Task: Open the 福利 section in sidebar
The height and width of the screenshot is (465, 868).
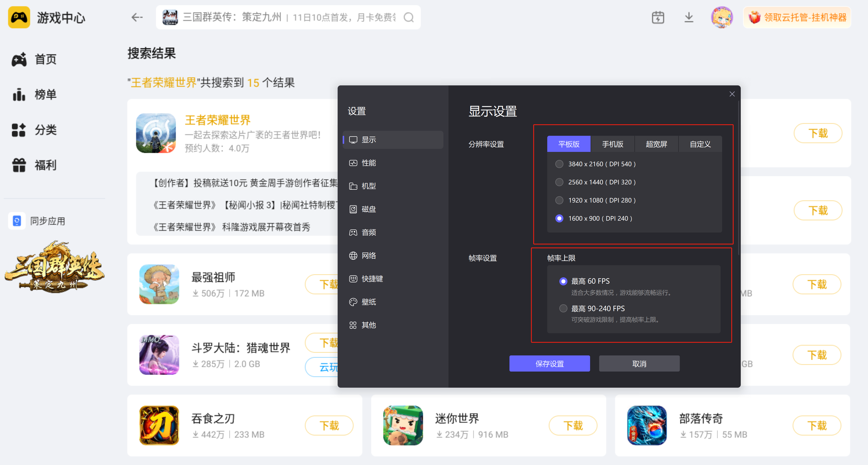Action: pos(45,165)
